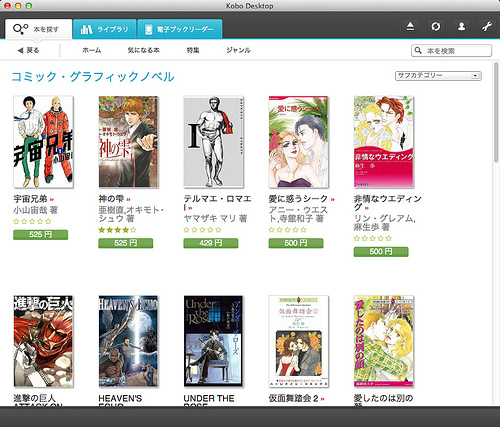The width and height of the screenshot is (500, 427).
Task: Open 仮面舞踏会 2 cover thumbnail
Action: click(x=299, y=341)
